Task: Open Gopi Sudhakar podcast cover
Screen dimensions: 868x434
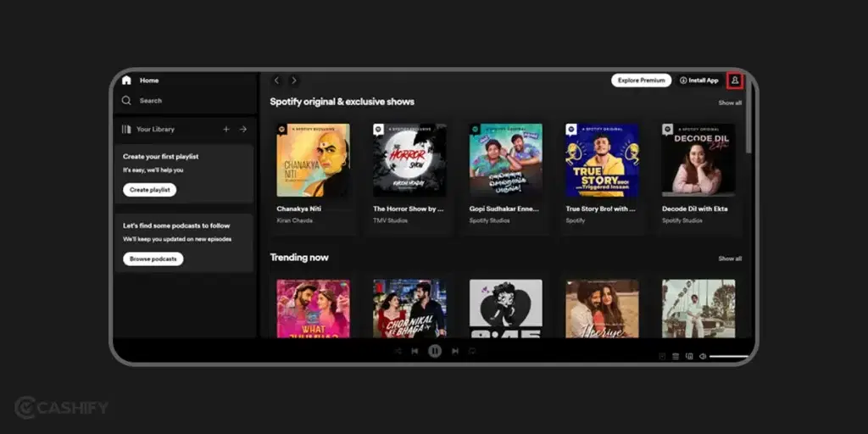Action: coord(506,160)
